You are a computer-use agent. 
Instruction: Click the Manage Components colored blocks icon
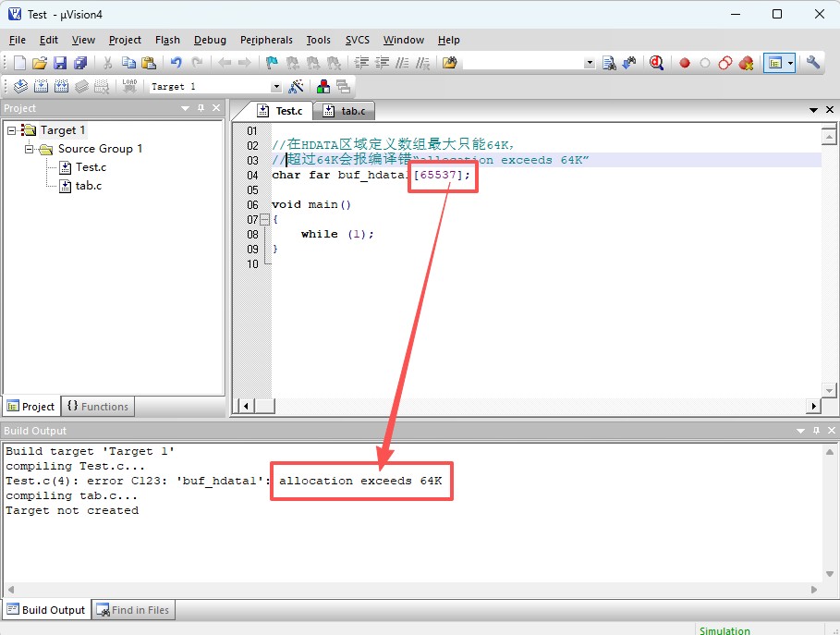click(x=323, y=86)
